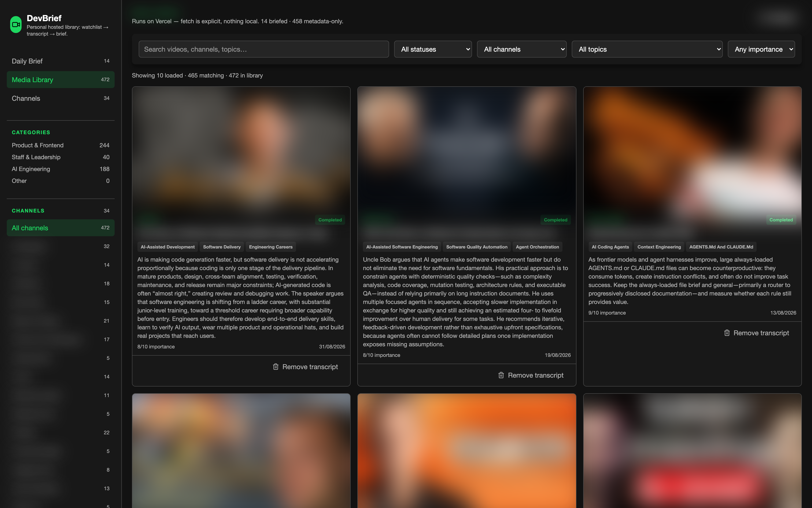Click the green DevBrief camera logo icon
Image resolution: width=812 pixels, height=508 pixels.
[x=16, y=25]
